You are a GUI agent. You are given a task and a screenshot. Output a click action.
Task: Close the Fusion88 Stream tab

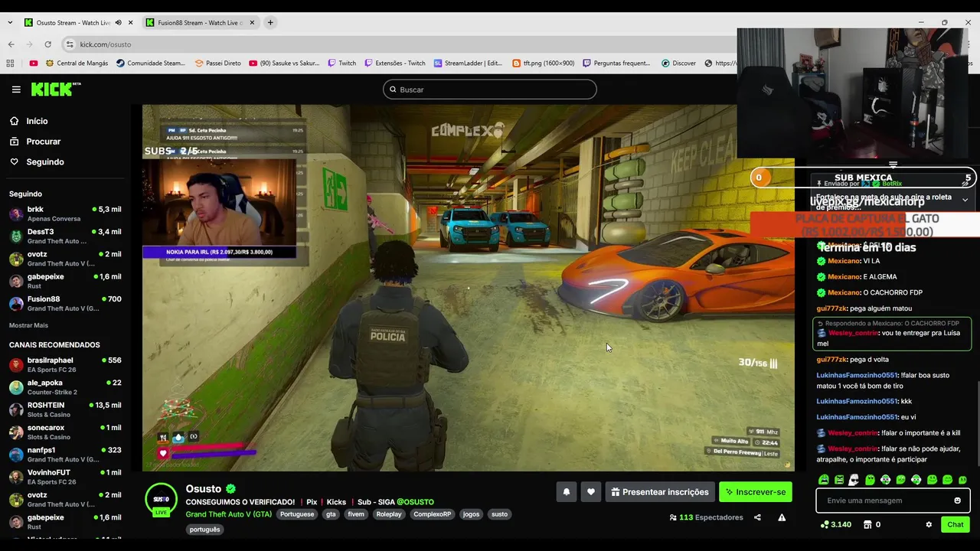coord(252,23)
